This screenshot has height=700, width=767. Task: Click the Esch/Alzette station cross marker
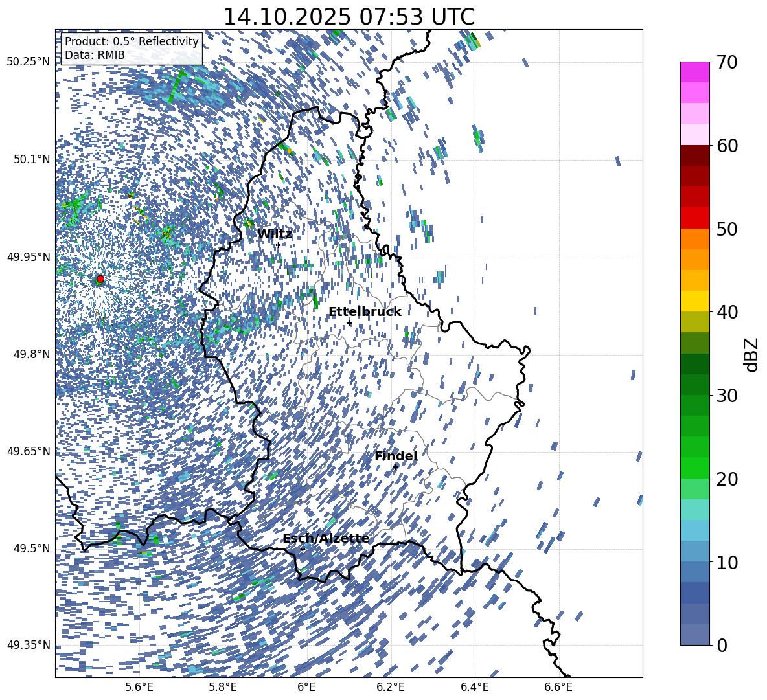(x=303, y=549)
